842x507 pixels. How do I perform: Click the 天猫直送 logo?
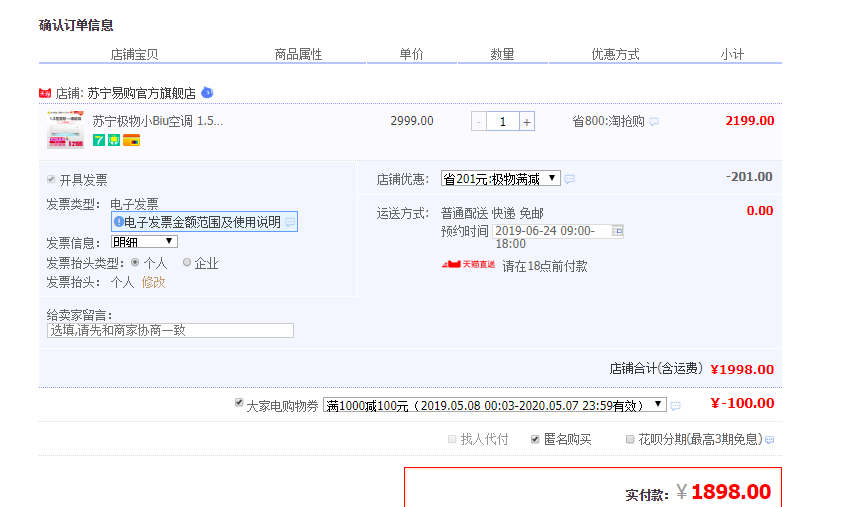tap(468, 264)
